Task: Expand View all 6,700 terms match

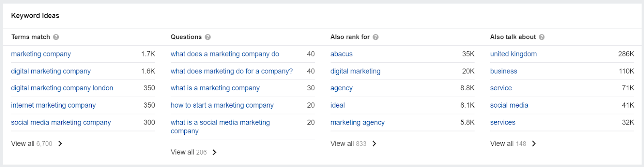Action: pyautogui.click(x=37, y=143)
